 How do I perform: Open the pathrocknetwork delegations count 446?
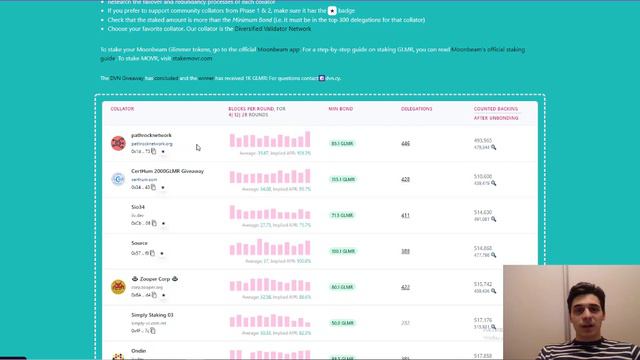point(405,144)
